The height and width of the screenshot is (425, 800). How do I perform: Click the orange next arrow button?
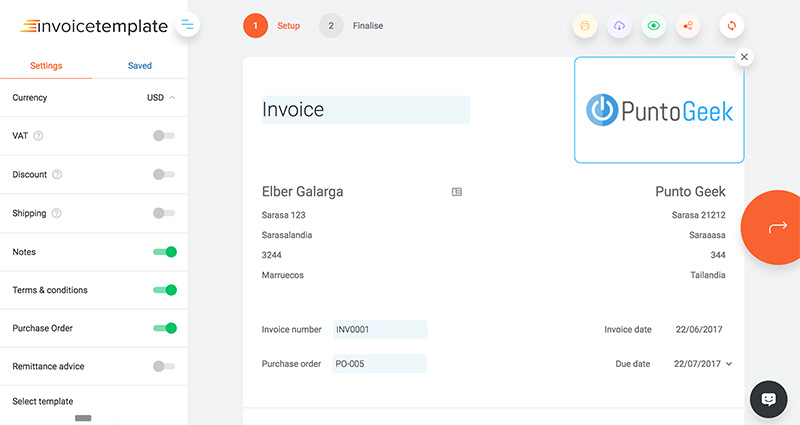pyautogui.click(x=776, y=228)
